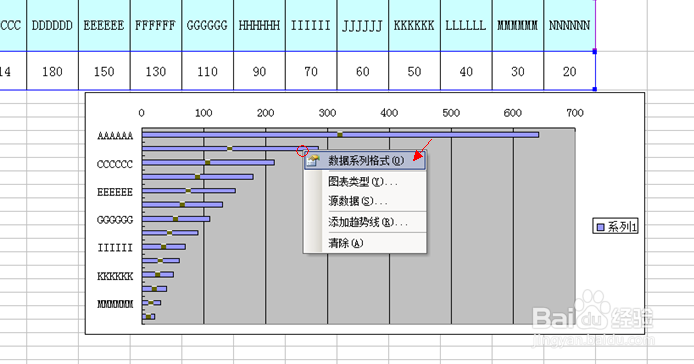Select the cell with value 20

[x=569, y=71]
